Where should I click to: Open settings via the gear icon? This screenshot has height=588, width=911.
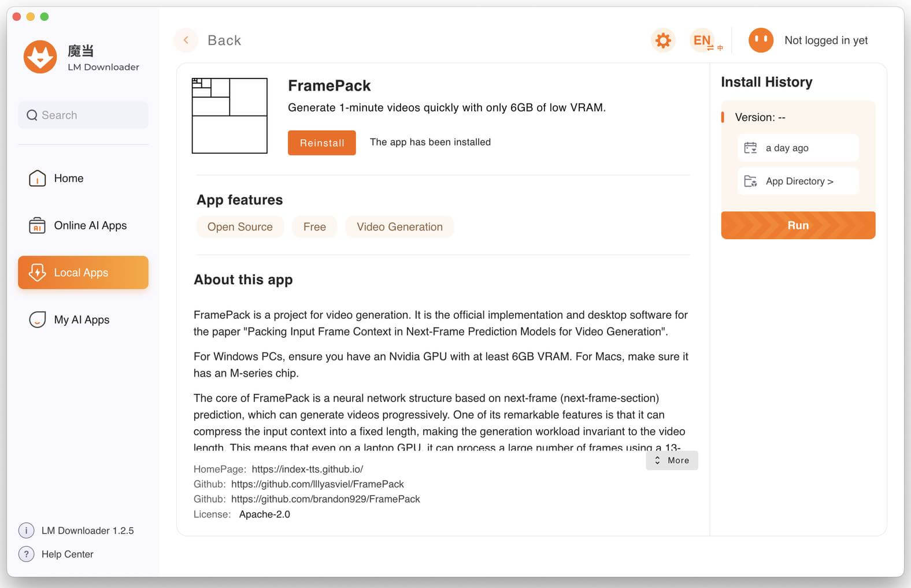click(663, 40)
